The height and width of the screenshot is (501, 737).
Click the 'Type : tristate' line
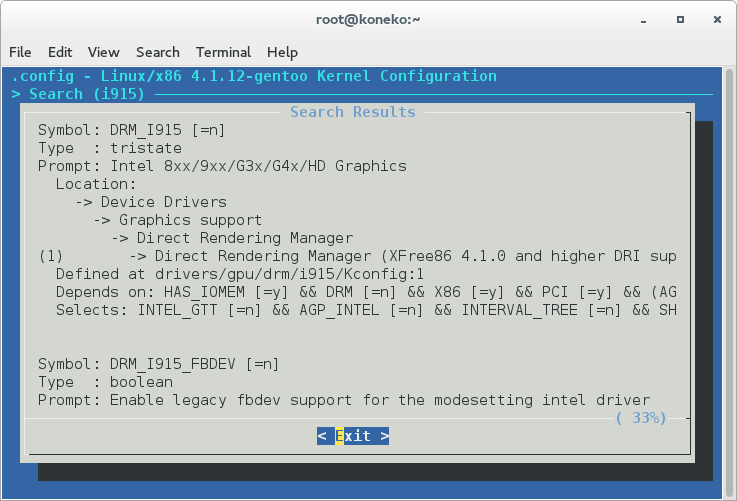(x=110, y=148)
